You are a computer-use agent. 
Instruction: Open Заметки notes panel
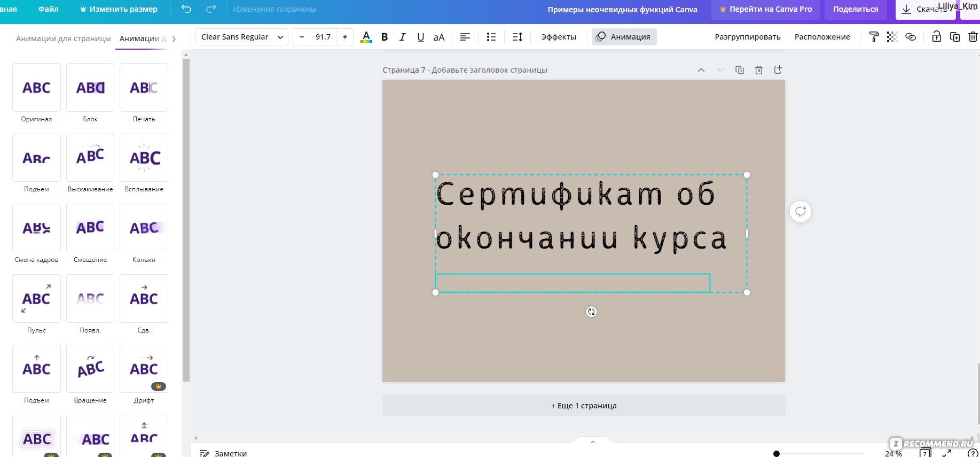(x=223, y=453)
